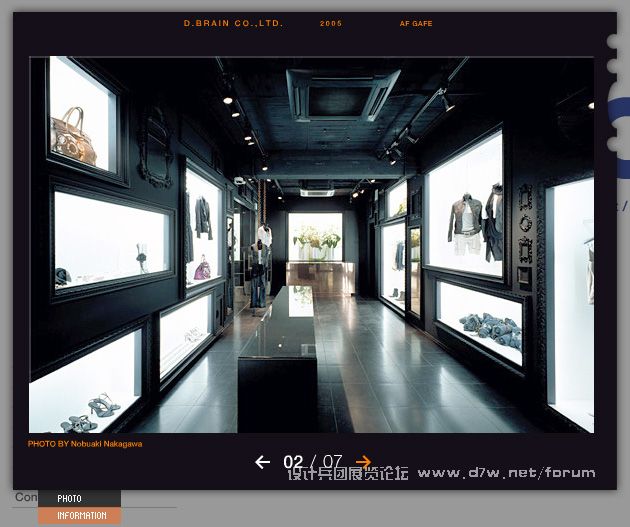Open the INFORMATION tab
This screenshot has width=630, height=527.
click(80, 516)
